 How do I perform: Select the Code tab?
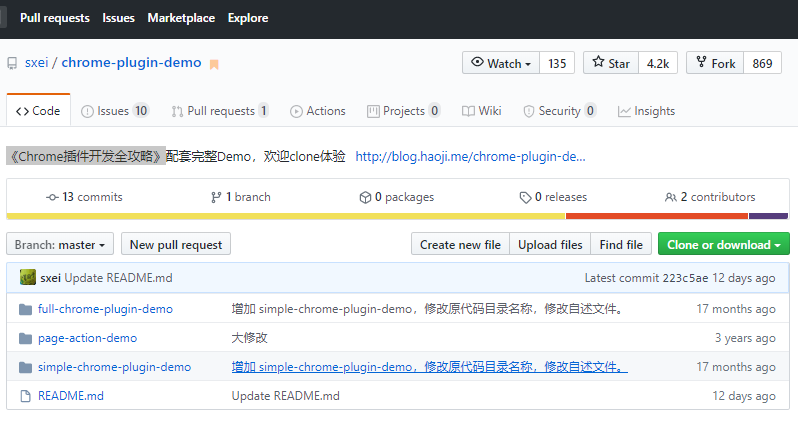click(38, 110)
